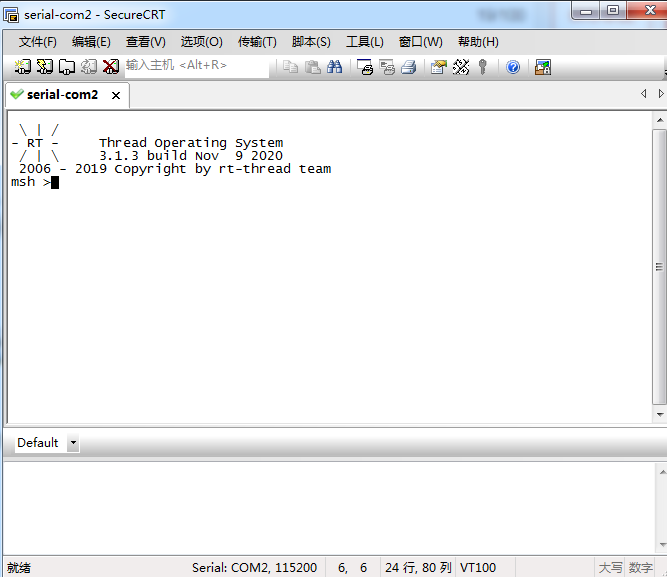667x577 pixels.
Task: Click the Connect toolbar icon
Action: tap(23, 66)
